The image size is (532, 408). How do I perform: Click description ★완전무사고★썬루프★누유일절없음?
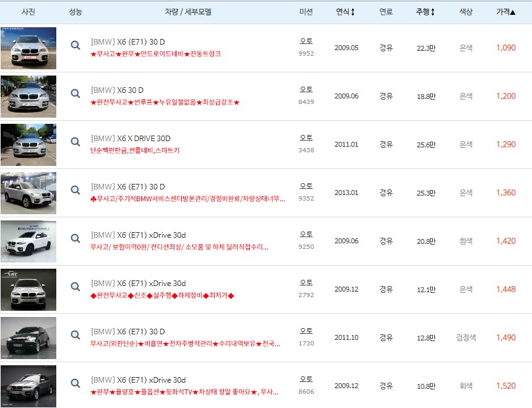coord(165,102)
